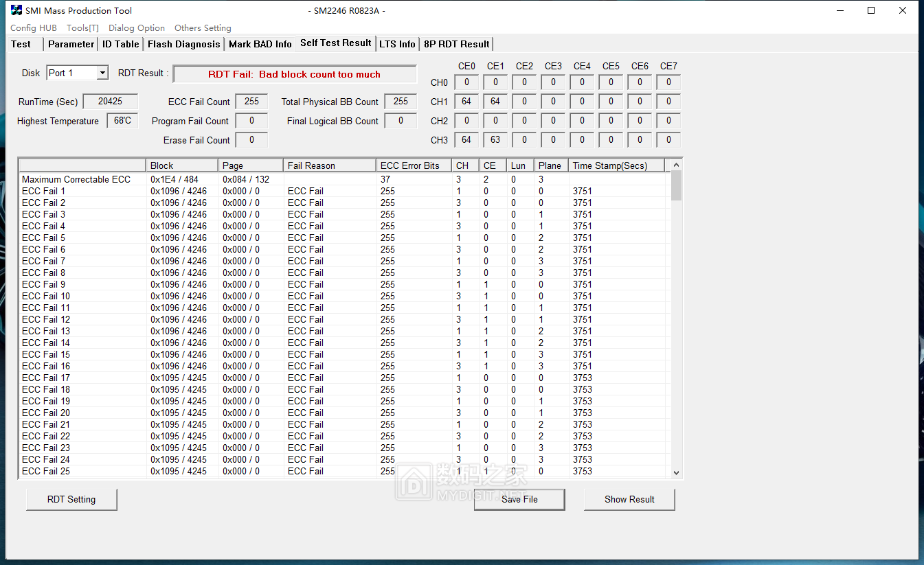Expand the Disk Port 1 dropdown
Viewport: 924px width, 565px height.
(x=102, y=73)
